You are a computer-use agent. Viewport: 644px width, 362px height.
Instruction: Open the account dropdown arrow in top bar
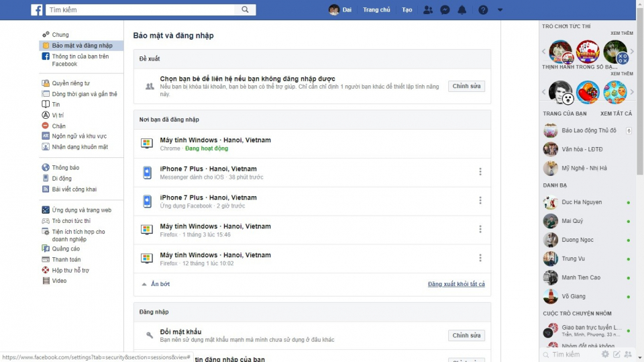(x=500, y=10)
